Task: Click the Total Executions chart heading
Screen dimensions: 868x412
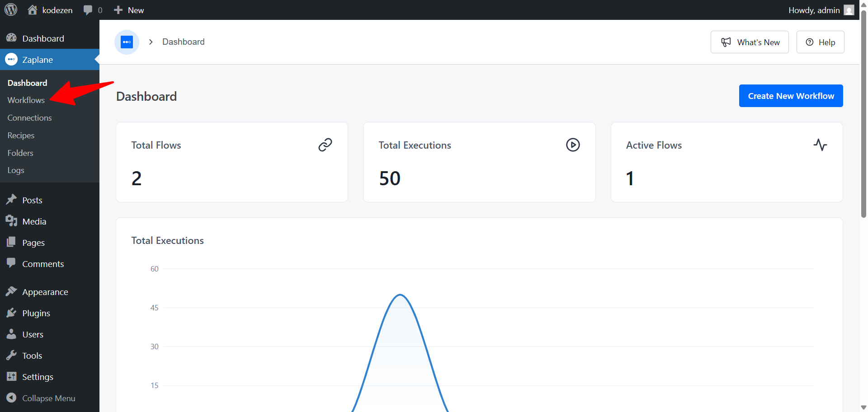Action: coord(167,240)
